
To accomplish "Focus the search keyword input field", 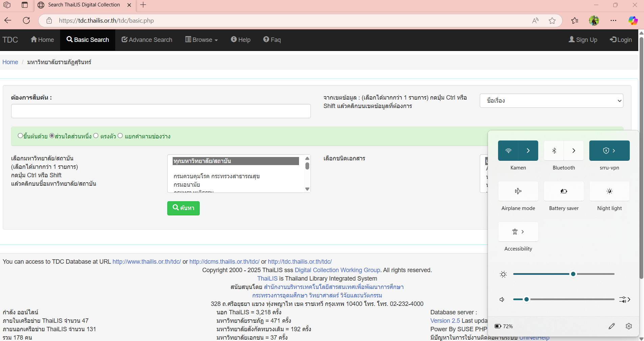I will pos(161,111).
